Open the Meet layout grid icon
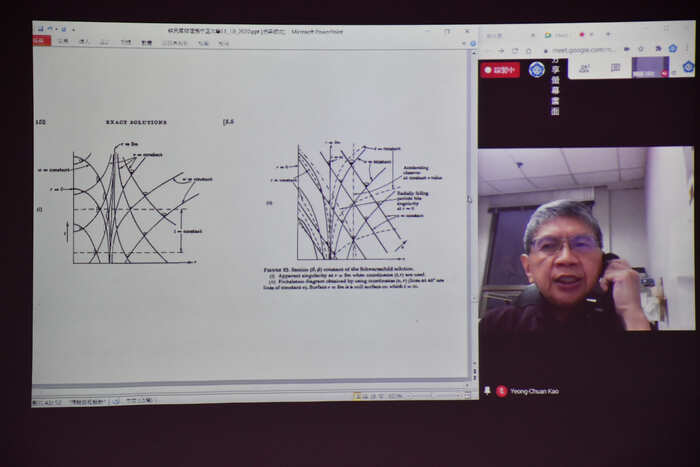 point(616,67)
